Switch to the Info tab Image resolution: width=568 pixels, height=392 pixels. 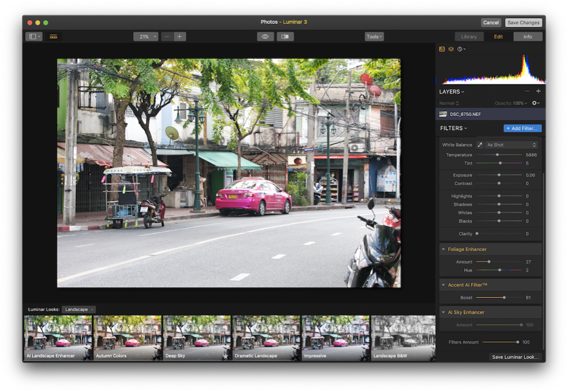click(528, 37)
